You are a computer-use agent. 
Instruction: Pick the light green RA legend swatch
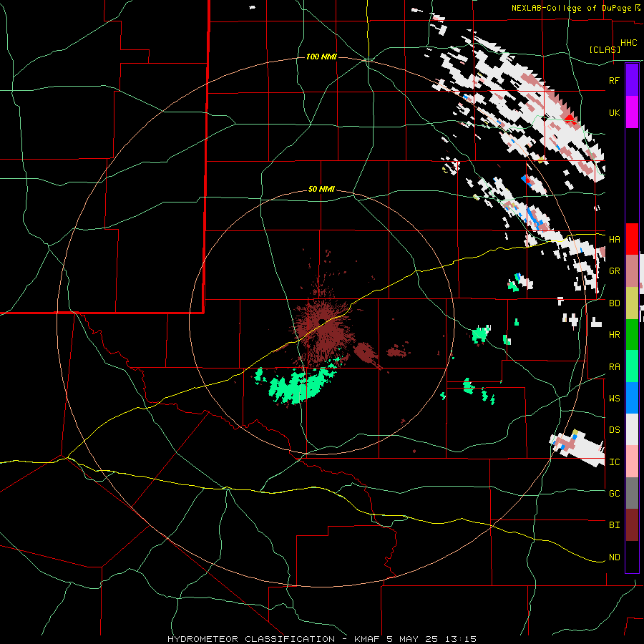[x=632, y=366]
